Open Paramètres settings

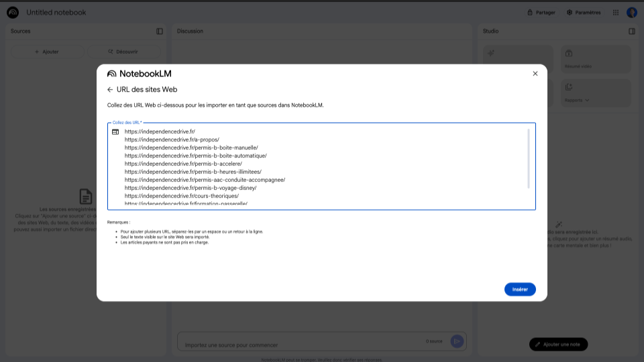(583, 12)
